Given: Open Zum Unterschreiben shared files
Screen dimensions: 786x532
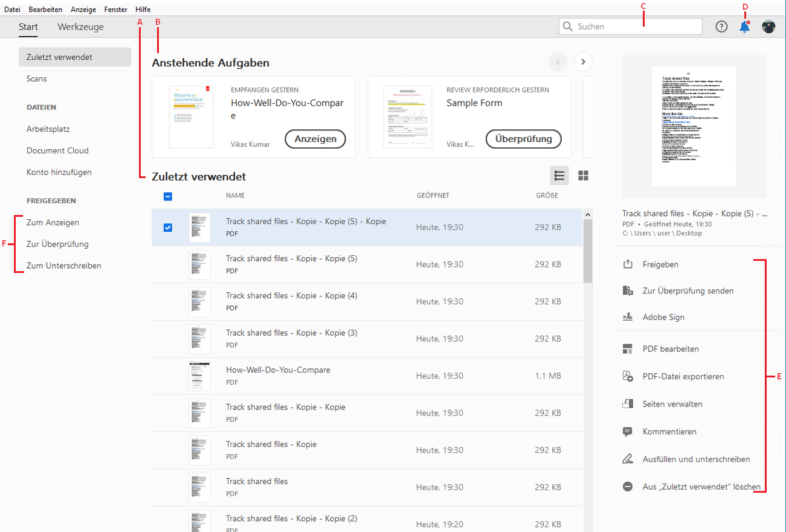Looking at the screenshot, I should pyautogui.click(x=64, y=266).
